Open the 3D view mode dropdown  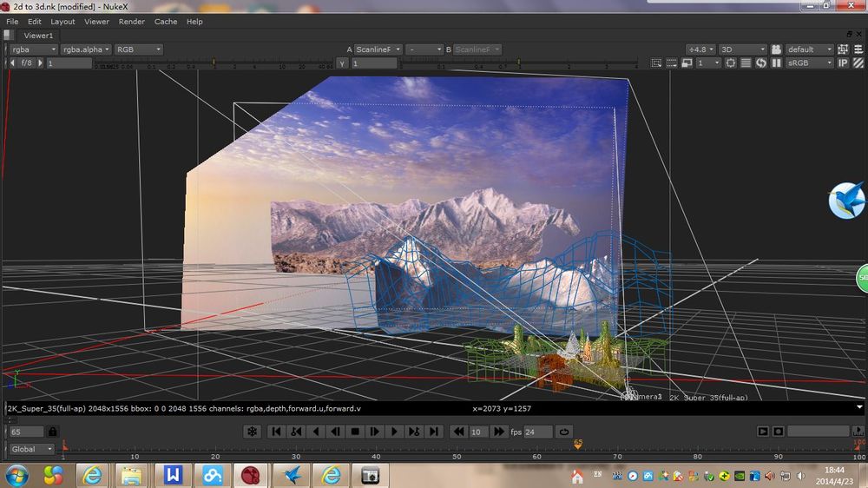click(742, 49)
